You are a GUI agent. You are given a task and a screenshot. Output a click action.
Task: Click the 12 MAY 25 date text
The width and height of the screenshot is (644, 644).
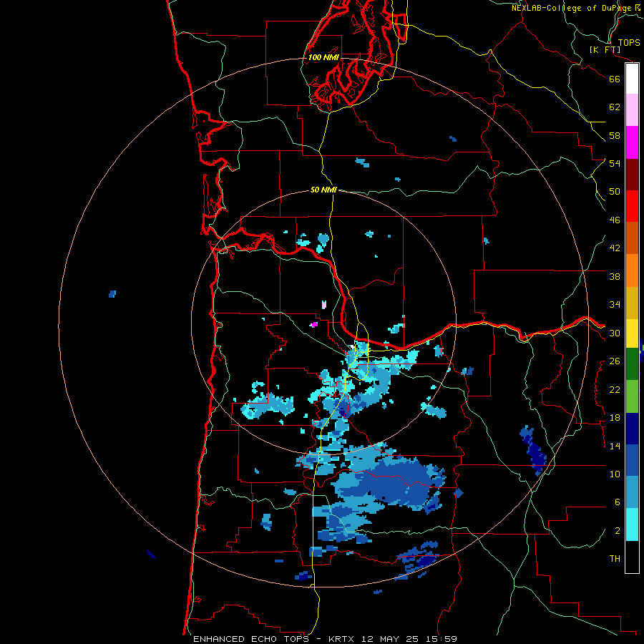[390, 639]
